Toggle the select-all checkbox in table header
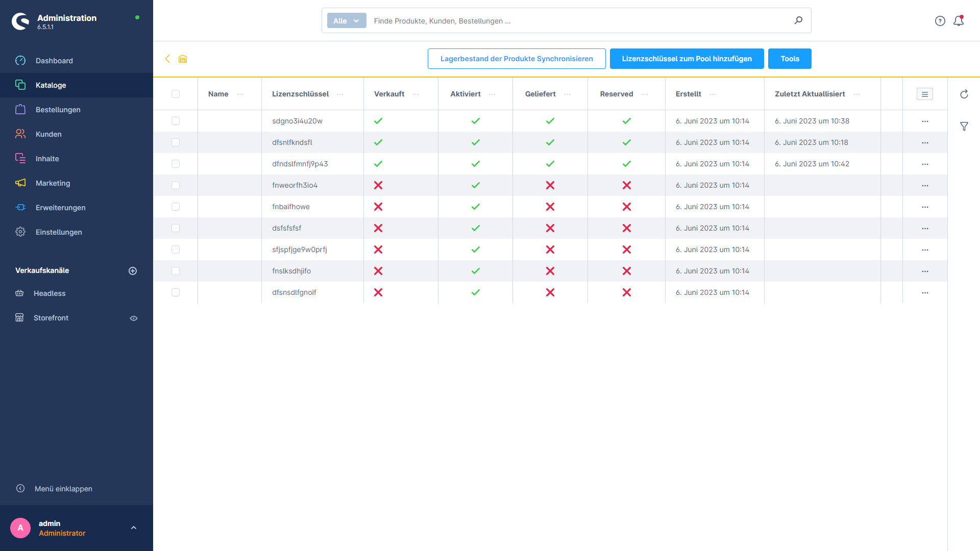This screenshot has height=551, width=980. tap(176, 93)
